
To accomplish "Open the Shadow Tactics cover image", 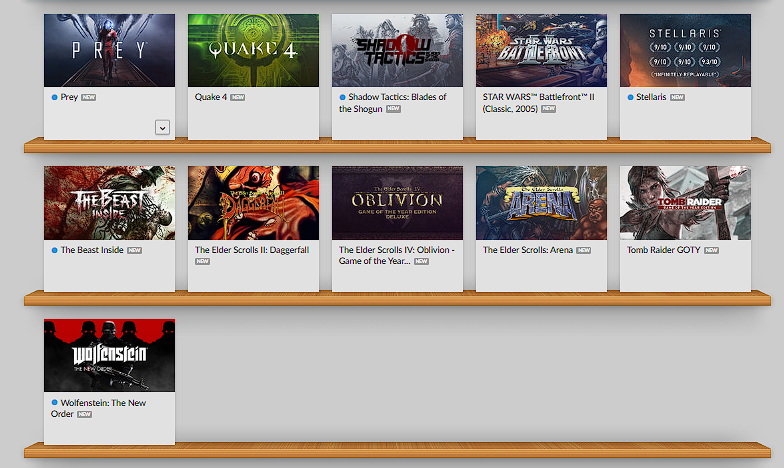I will (x=398, y=50).
